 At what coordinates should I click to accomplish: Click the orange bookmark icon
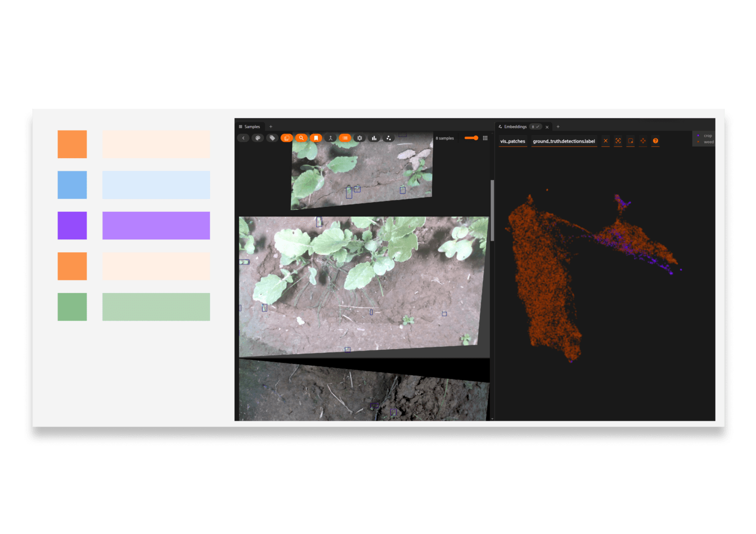point(316,138)
